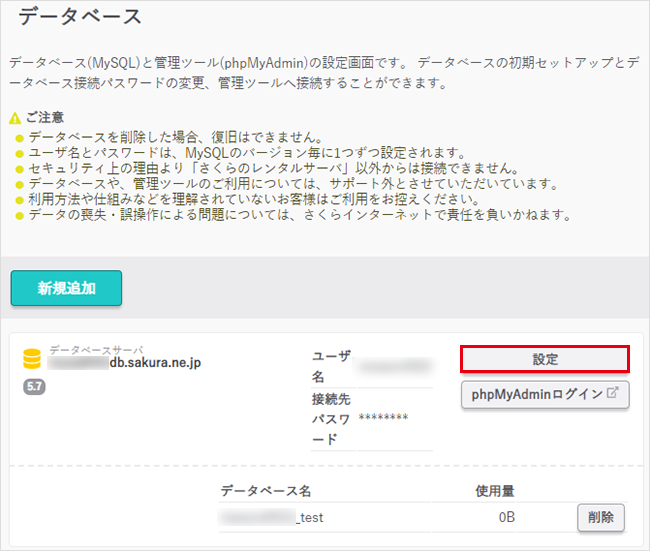
Task: Click the データベース名 column header
Action: (x=266, y=491)
